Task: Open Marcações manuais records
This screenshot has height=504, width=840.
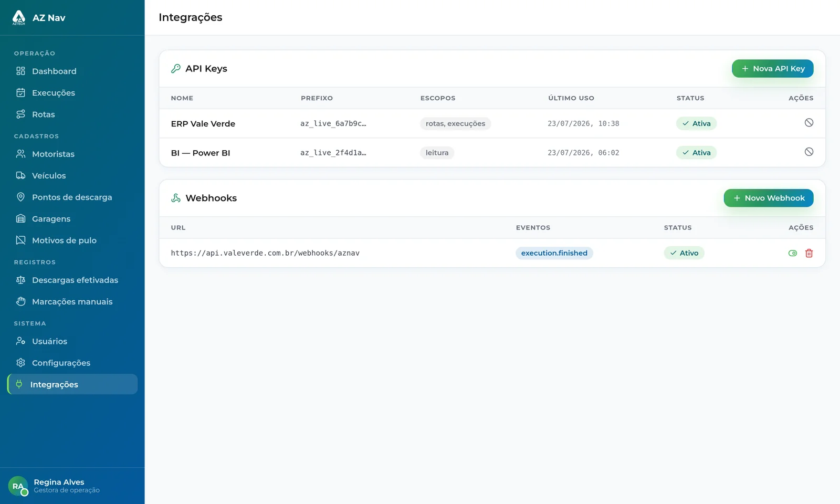Action: point(72,301)
